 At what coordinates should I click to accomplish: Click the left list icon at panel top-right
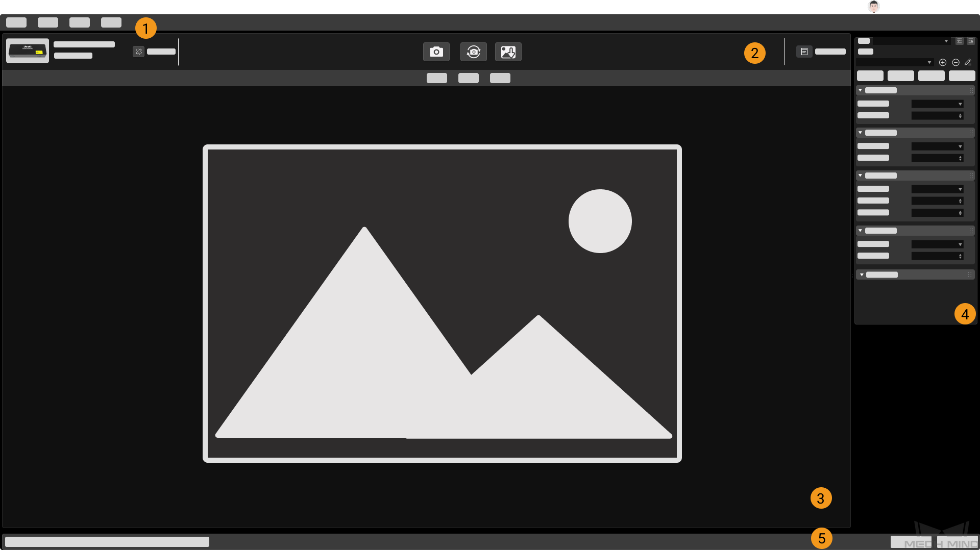(x=960, y=41)
